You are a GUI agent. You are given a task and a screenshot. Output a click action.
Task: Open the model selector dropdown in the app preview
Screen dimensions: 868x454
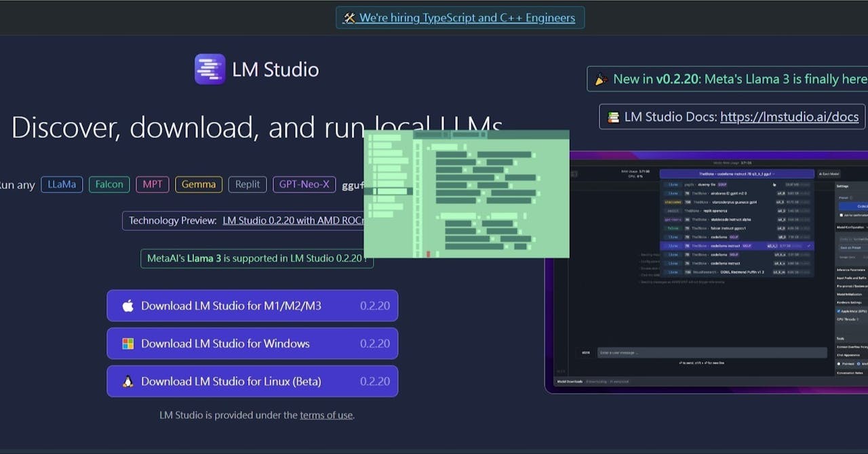tap(737, 173)
